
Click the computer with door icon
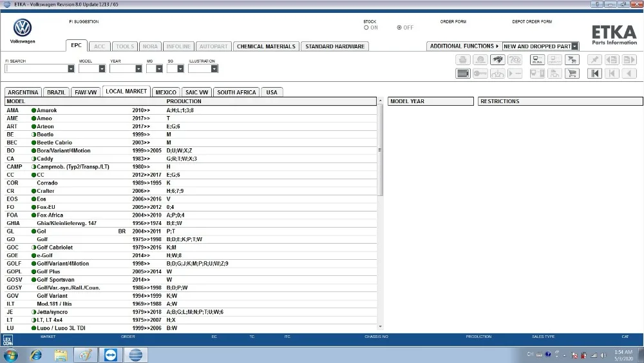point(537,74)
